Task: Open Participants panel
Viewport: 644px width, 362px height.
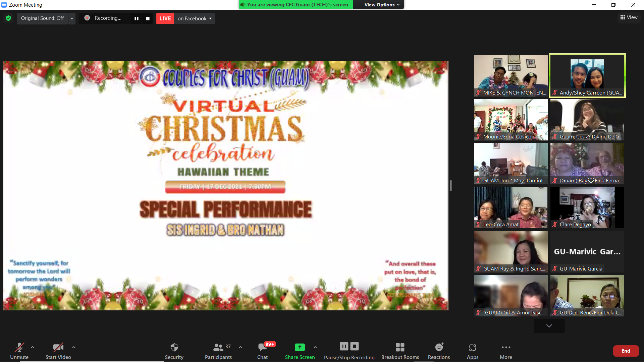Action: point(218,351)
